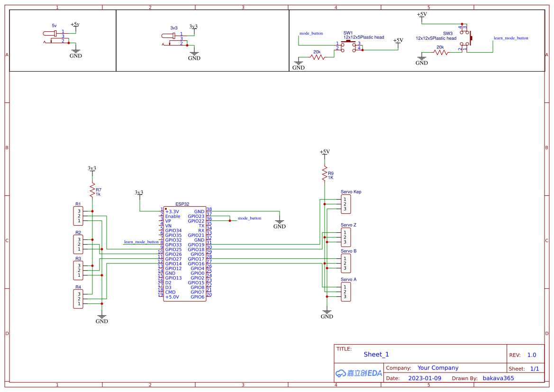The image size is (554, 392).
Task: Click the bakava365 drawn-by name
Action: coord(498,378)
